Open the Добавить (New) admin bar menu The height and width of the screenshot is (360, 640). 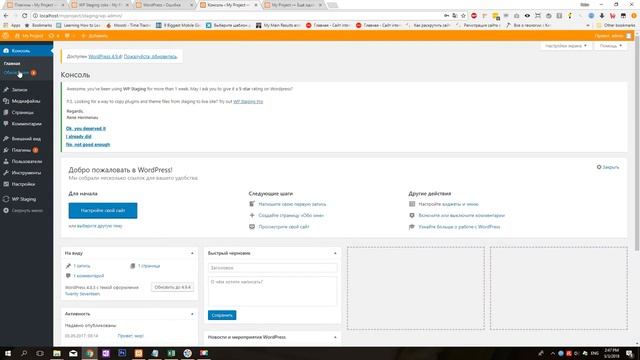[x=95, y=36]
